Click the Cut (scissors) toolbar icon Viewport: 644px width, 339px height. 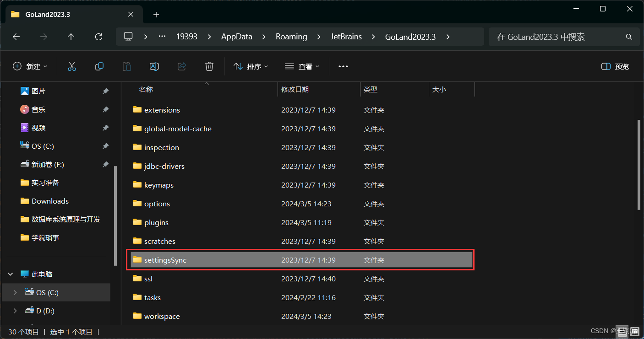click(x=72, y=66)
